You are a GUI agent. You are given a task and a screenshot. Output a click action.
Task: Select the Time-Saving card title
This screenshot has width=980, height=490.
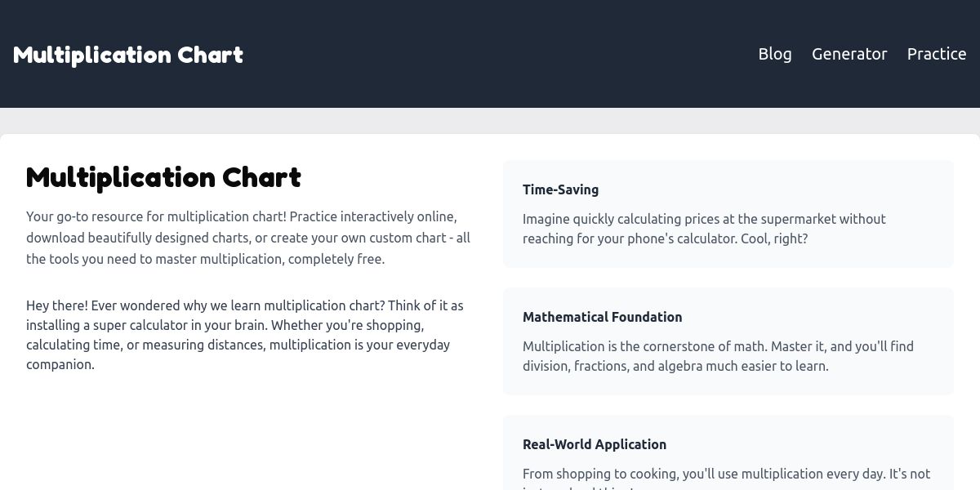pos(560,189)
